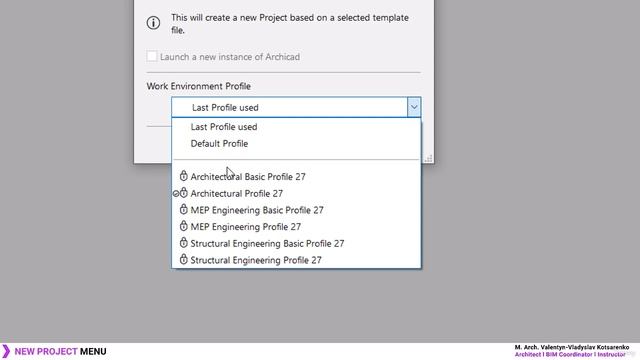The image size is (640, 360).
Task: Click lock icon beside MEP Engineering Basic Profile 27
Action: tap(184, 209)
